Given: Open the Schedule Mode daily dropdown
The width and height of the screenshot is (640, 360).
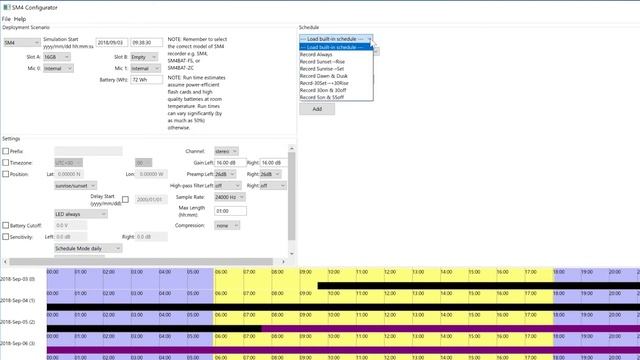Looking at the screenshot, I should tap(88, 248).
